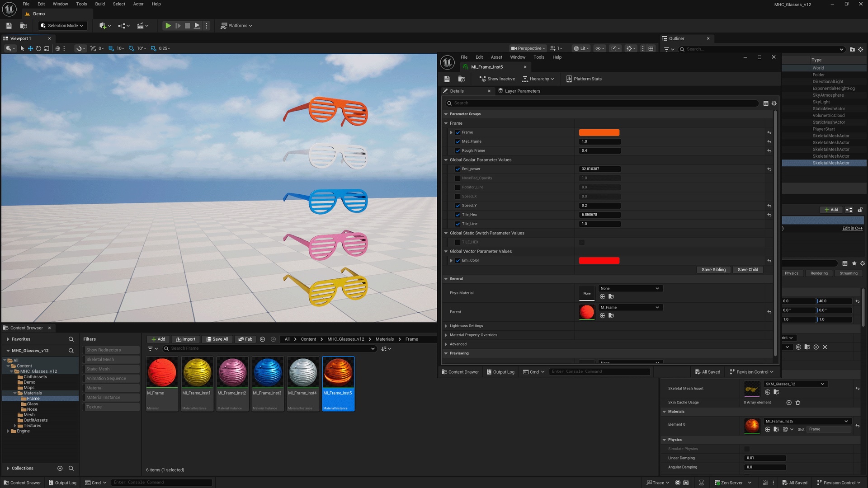Open the Actor menu in main menu bar
The image size is (868, 488).
(x=138, y=4)
